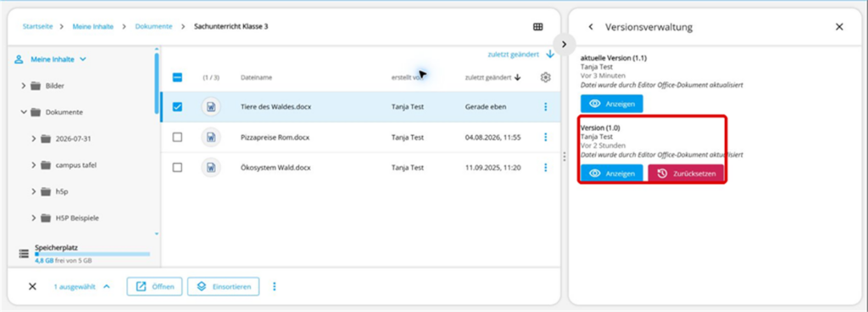Click the sidebar vertical scrollbar

point(157,83)
